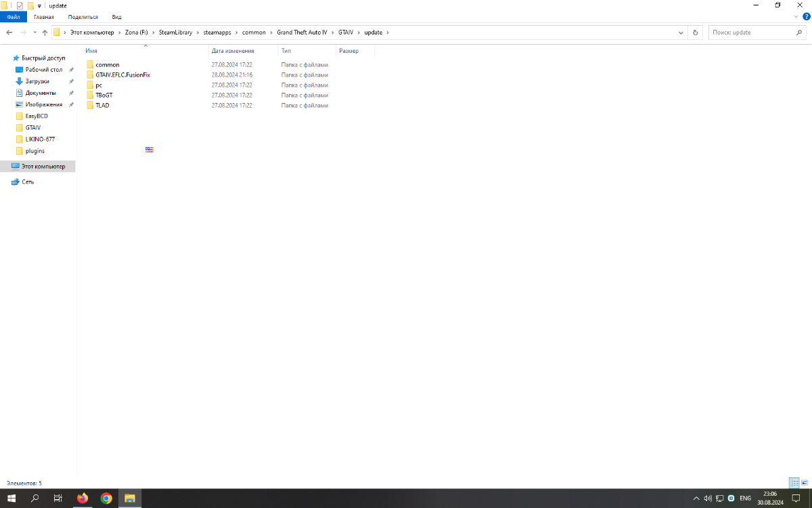Open 'EasyBCD' folder in the sidebar
812x508 pixels.
click(37, 116)
